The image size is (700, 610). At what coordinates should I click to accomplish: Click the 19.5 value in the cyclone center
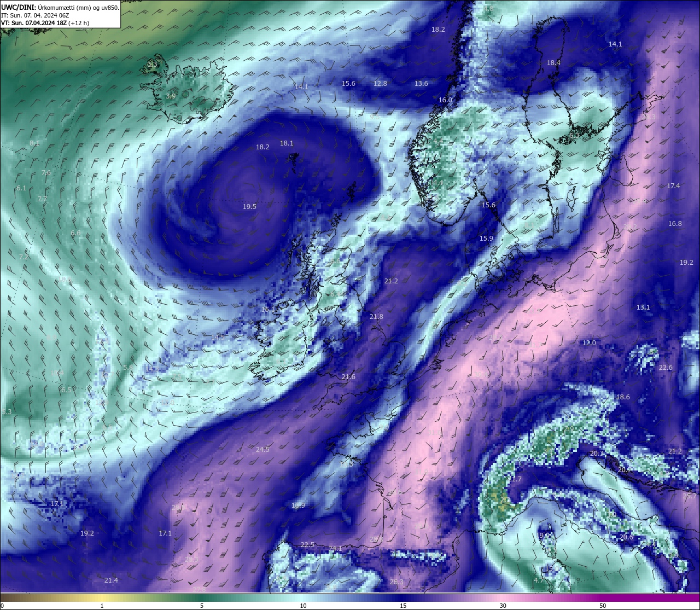click(249, 207)
